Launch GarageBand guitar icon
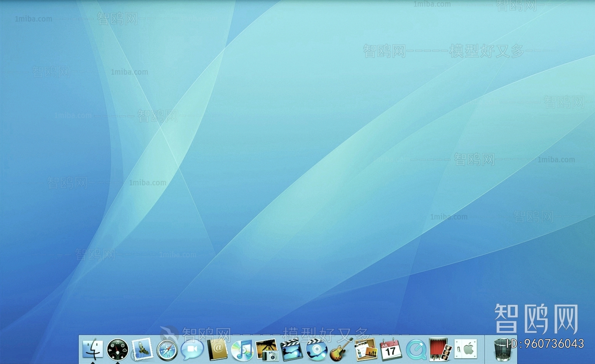 pyautogui.click(x=341, y=350)
